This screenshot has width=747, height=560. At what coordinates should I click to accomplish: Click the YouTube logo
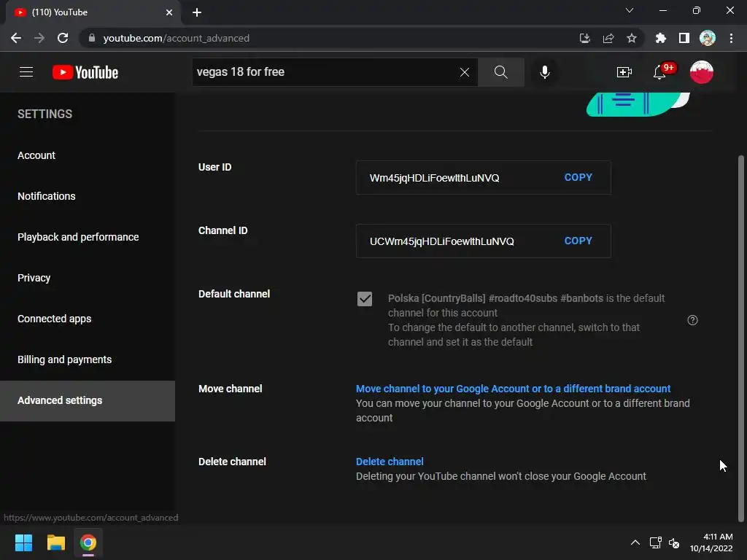(85, 72)
